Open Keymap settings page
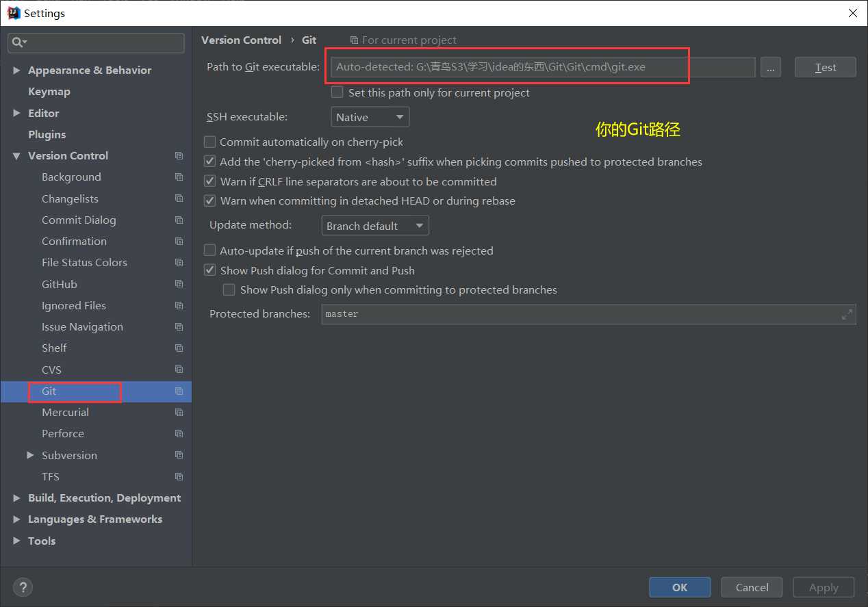868x607 pixels. (49, 92)
